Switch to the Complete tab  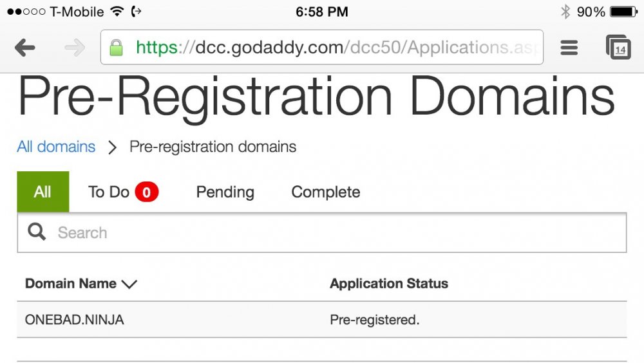[325, 192]
